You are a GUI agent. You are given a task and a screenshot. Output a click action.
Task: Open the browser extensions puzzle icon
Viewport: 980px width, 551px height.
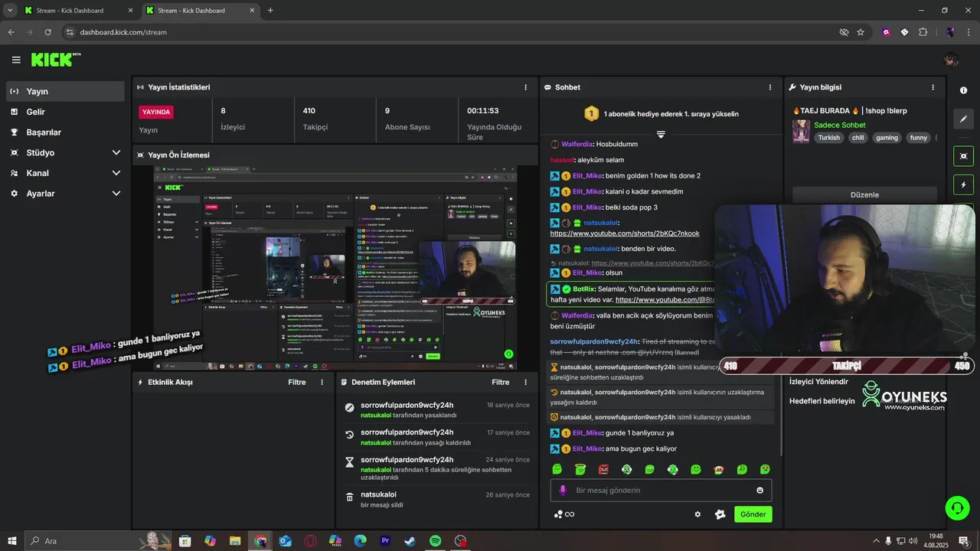923,32
